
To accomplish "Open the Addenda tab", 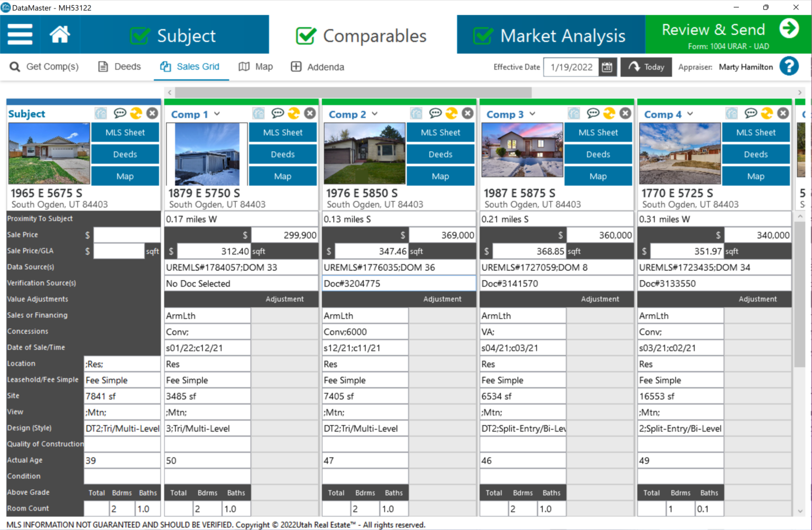I will 317,67.
